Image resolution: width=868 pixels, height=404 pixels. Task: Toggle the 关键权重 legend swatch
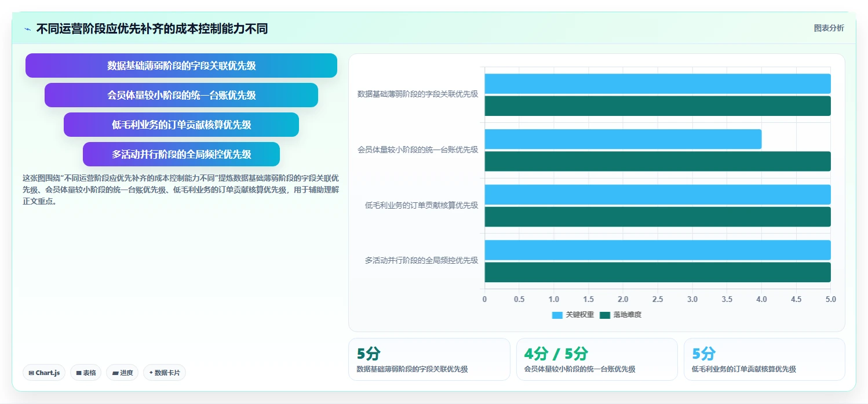(557, 315)
